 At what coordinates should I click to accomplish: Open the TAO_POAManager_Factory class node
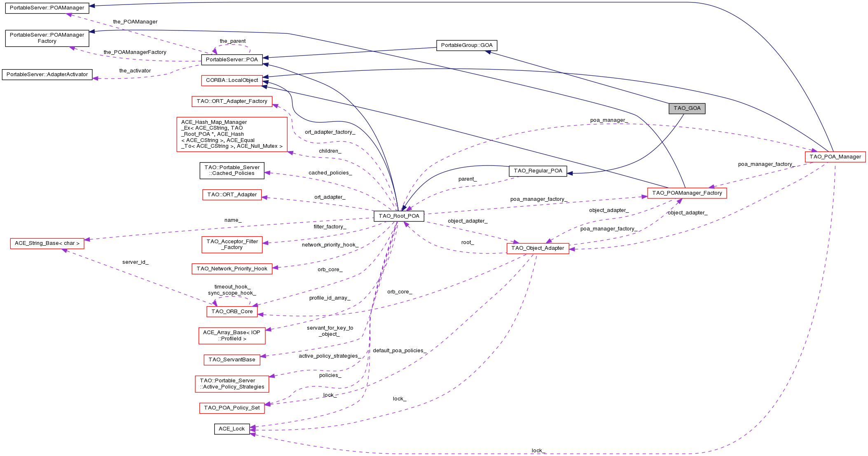[x=687, y=193]
